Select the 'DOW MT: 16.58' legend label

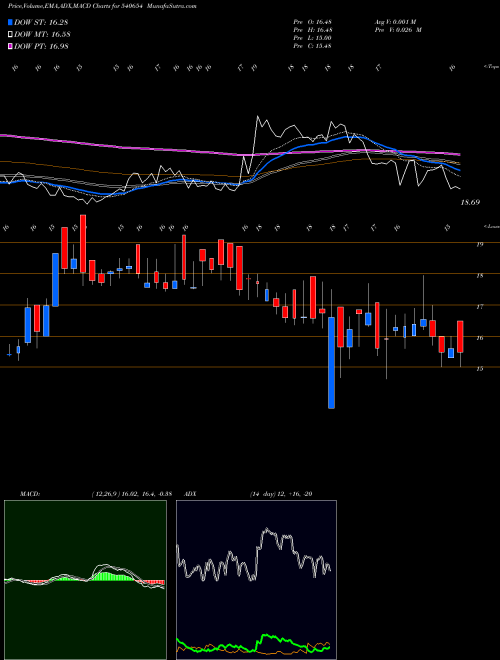pyautogui.click(x=41, y=35)
